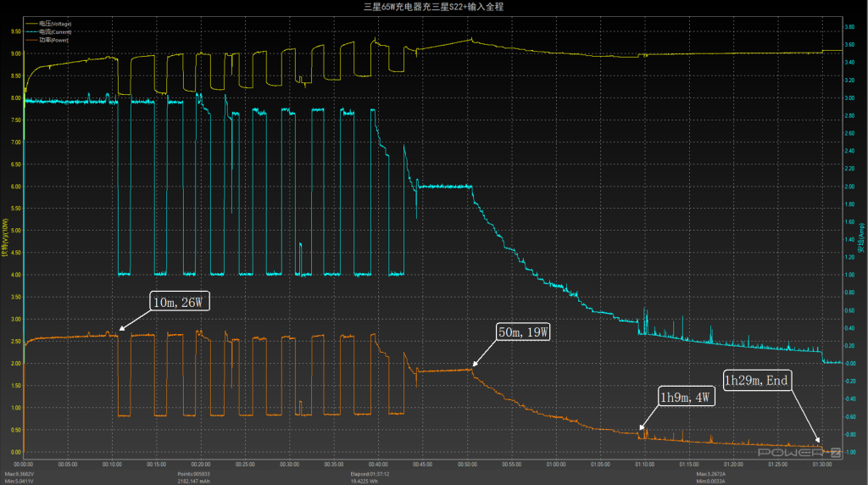Image resolution: width=868 pixels, height=485 pixels.
Task: Click the 9.50 tick on the left voltage axis
Action: (16, 31)
